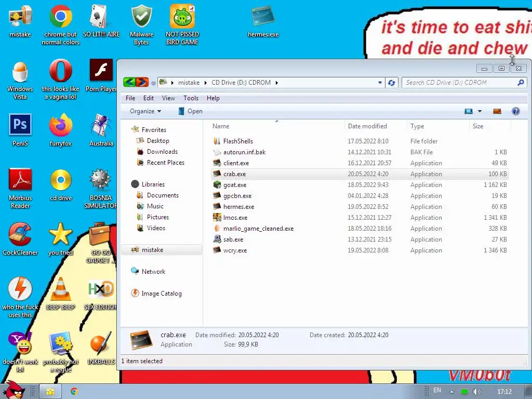Open Explorer help via question mark icon
Viewport: 532px width, 399px height.
[x=516, y=111]
